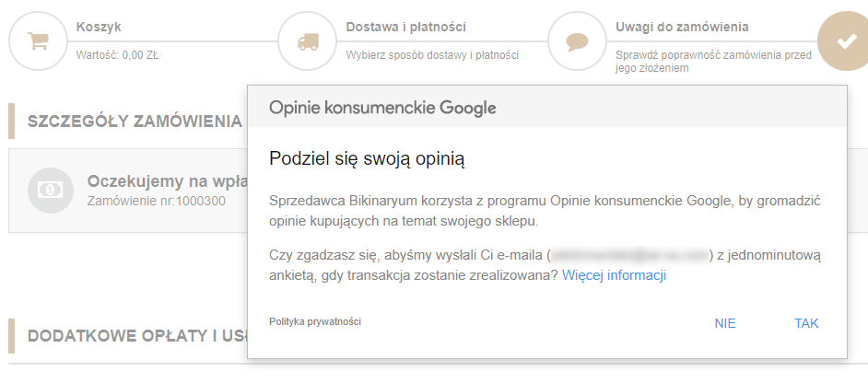Click the Szczegóły zamówienia section heading

tap(135, 122)
